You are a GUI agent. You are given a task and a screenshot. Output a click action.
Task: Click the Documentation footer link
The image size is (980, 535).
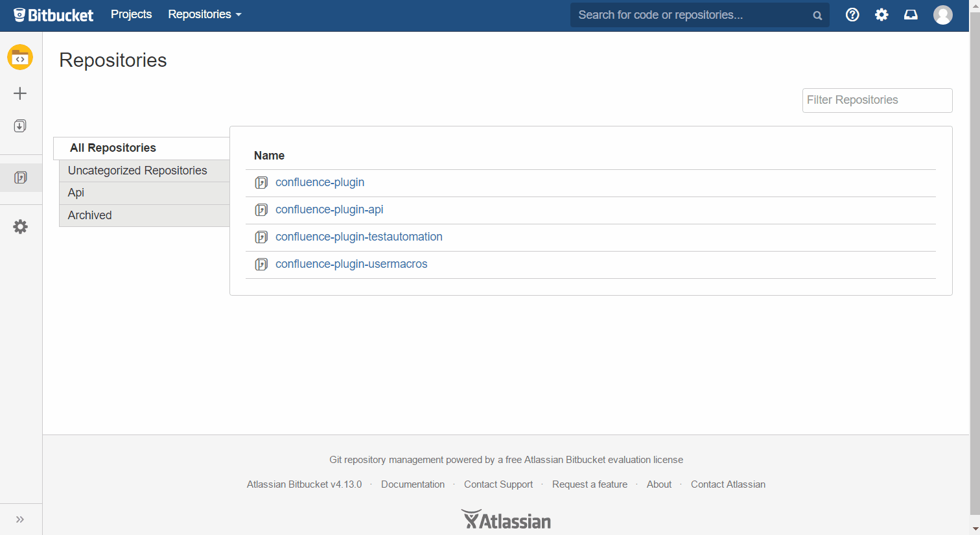click(x=413, y=484)
